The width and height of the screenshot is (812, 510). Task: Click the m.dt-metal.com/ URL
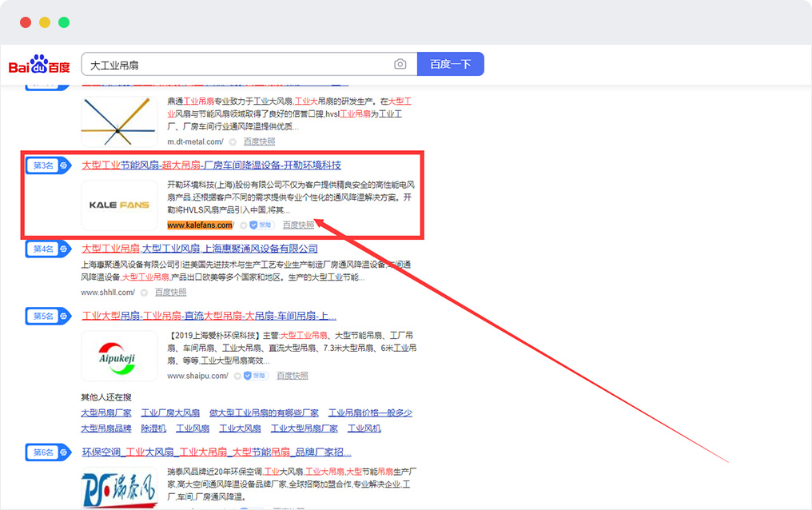click(195, 141)
